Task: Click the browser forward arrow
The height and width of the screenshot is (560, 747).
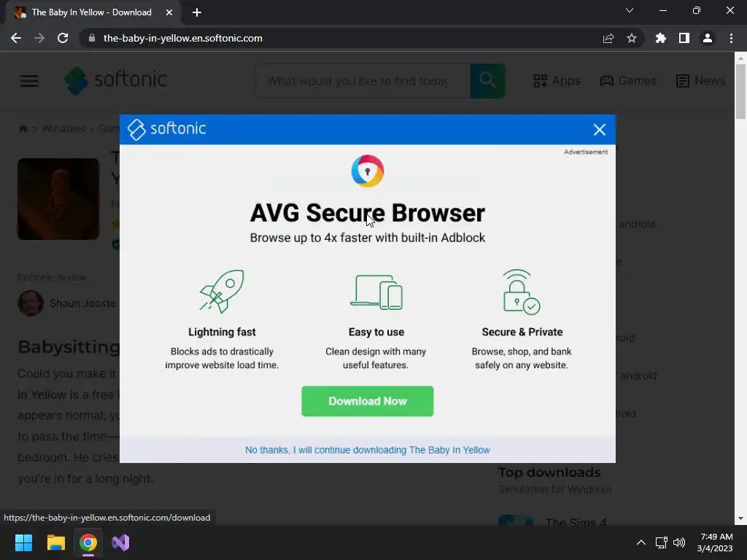Action: [39, 38]
